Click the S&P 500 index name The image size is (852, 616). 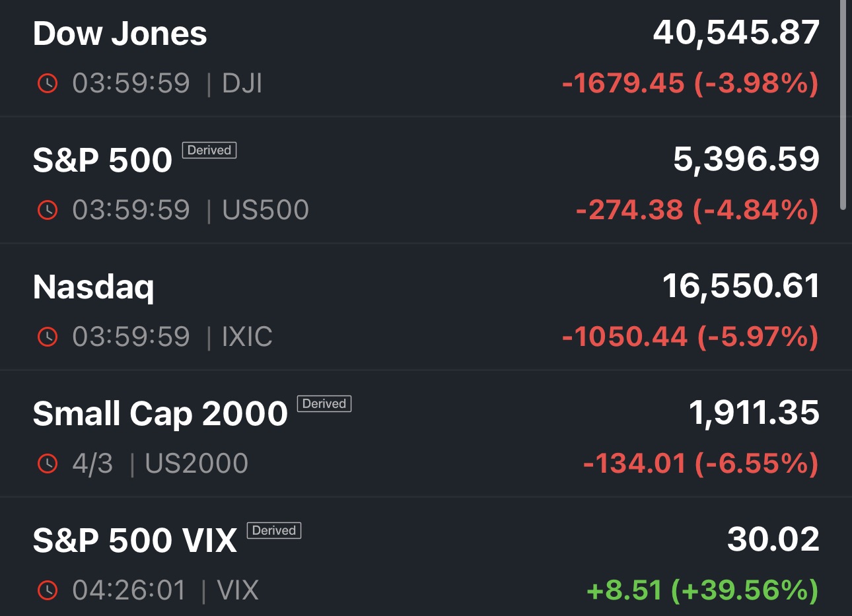pos(102,160)
